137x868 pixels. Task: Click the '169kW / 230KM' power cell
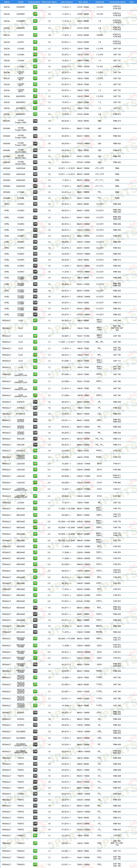pyautogui.click(x=83, y=540)
